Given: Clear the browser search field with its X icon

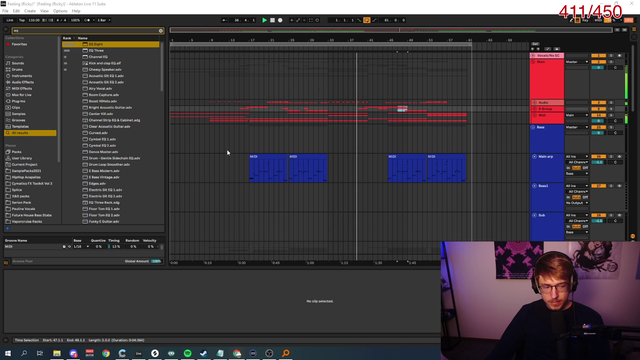Looking at the screenshot, I should [161, 31].
